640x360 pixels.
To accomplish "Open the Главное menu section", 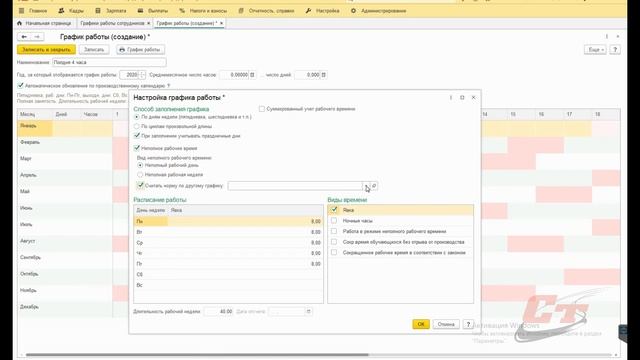I will click(33, 11).
